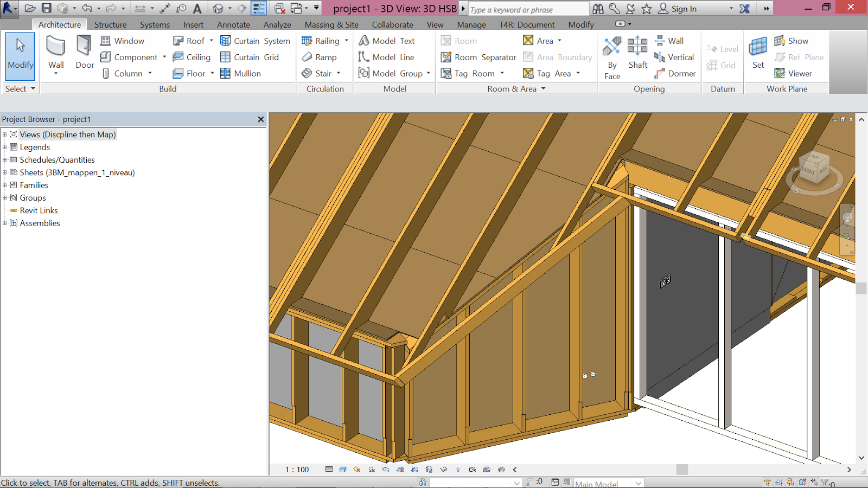Image resolution: width=868 pixels, height=488 pixels.
Task: Select Revit Links in Project Browser
Action: tap(39, 210)
